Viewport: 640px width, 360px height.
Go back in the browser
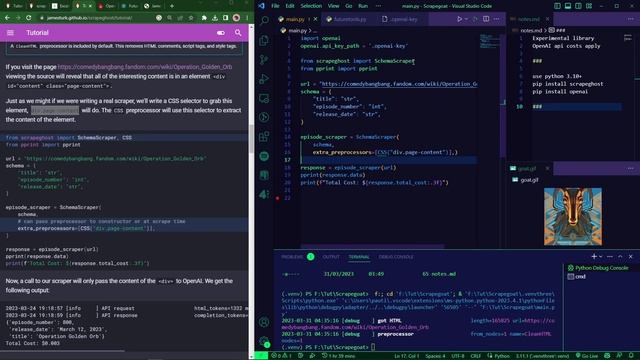[x=7, y=18]
